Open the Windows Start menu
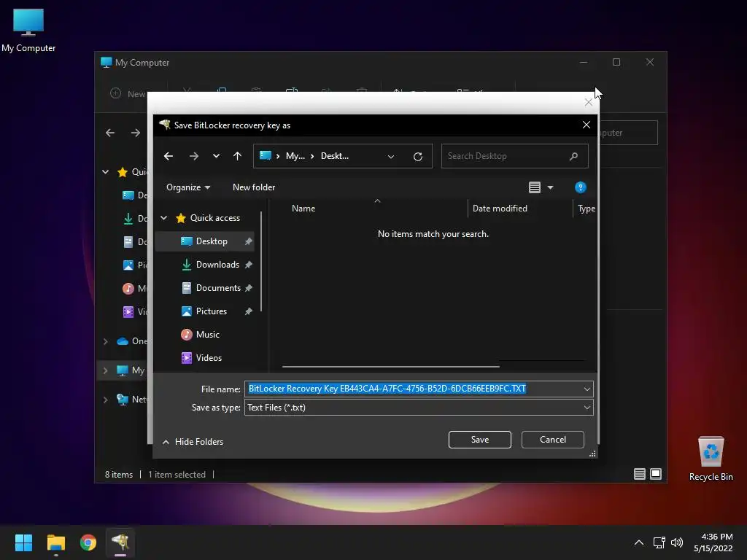 pos(23,542)
